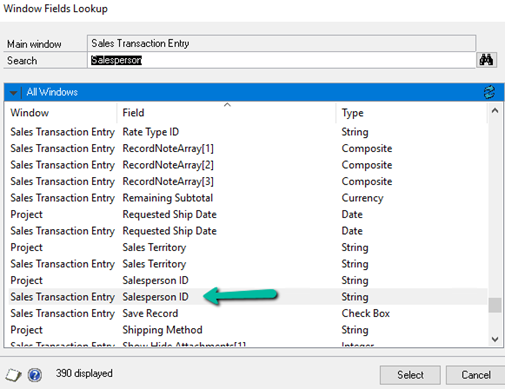This screenshot has height=389, width=505.
Task: Expand the All Windows dropdown arrow
Action: 13,93
